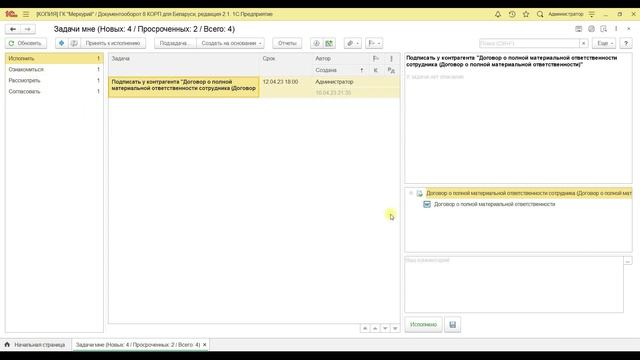
Task: Click the К column header
Action: 376,70
